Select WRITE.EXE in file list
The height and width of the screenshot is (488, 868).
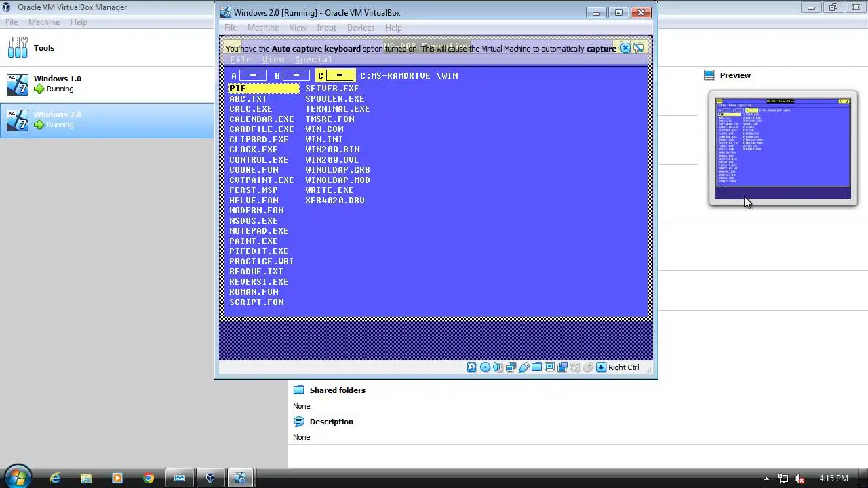point(330,190)
